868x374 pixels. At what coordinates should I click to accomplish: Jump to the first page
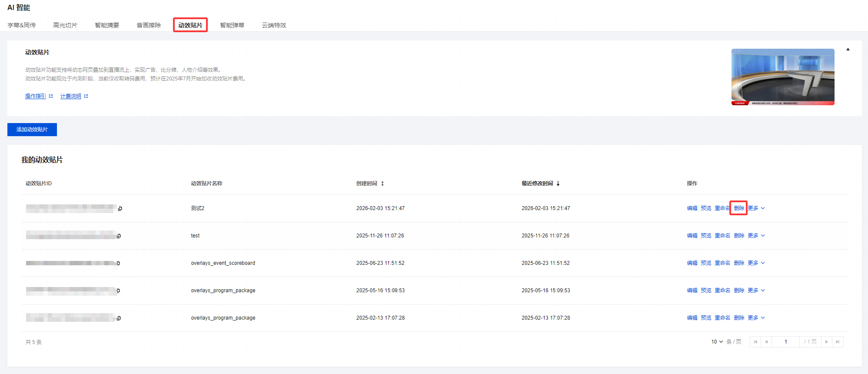pos(755,342)
